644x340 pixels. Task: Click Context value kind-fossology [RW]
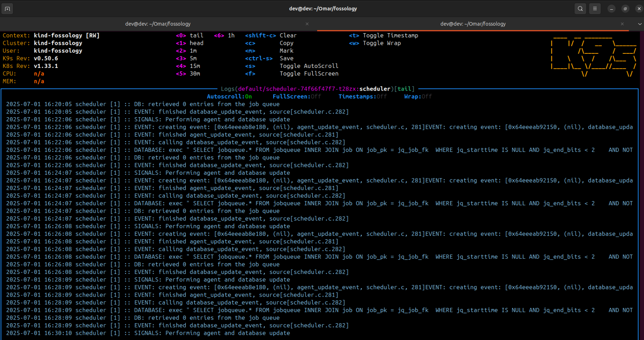click(x=67, y=35)
